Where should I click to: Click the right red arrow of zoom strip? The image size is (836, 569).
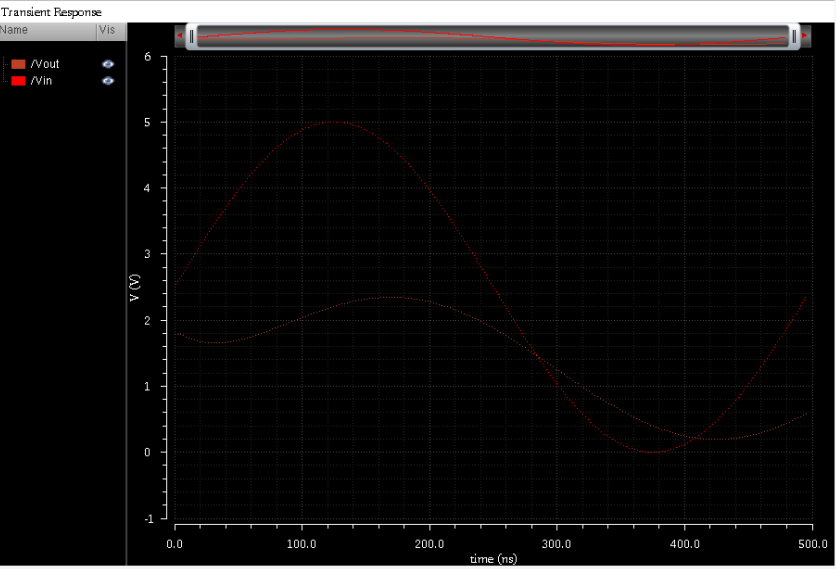click(805, 36)
